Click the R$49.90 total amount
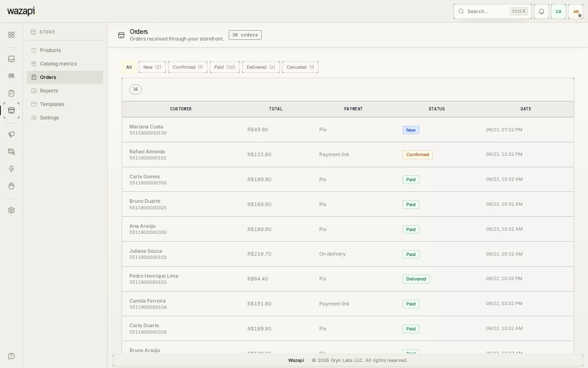Screen dimensions: 588x368 point(258,130)
